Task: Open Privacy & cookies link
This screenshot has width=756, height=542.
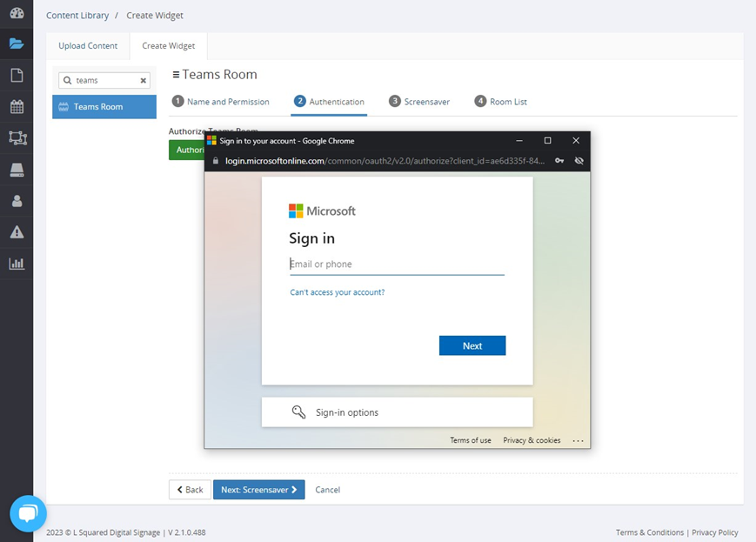Action: (532, 440)
